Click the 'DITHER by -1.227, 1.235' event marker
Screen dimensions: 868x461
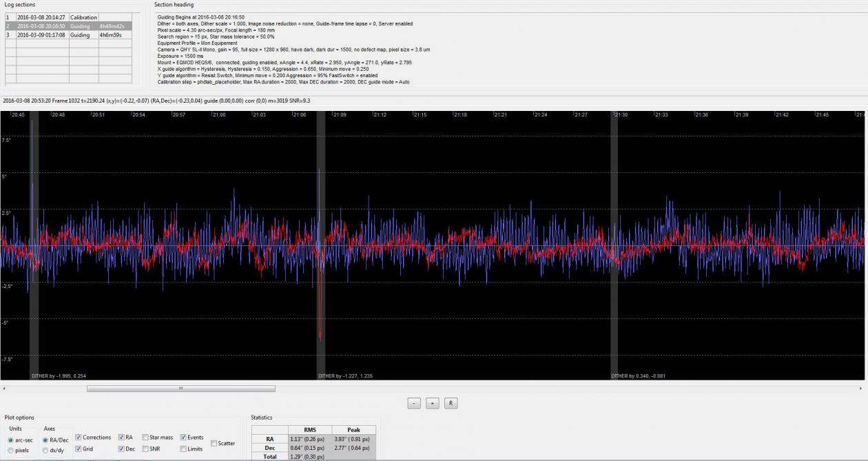click(x=345, y=376)
